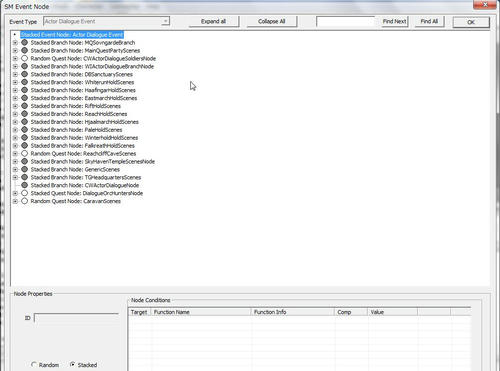Screen dimensions: 500x371
Task: Expand the GenericScenes branch node
Action: coord(15,169)
